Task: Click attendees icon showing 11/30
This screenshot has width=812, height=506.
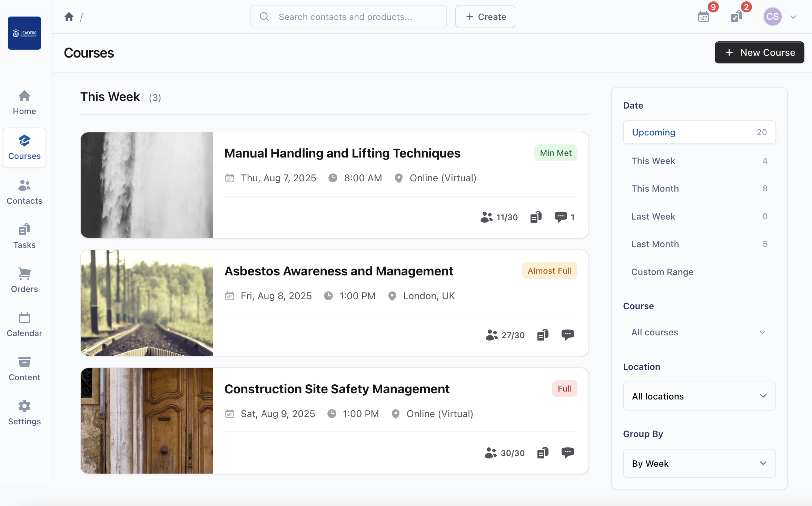Action: [x=486, y=217]
